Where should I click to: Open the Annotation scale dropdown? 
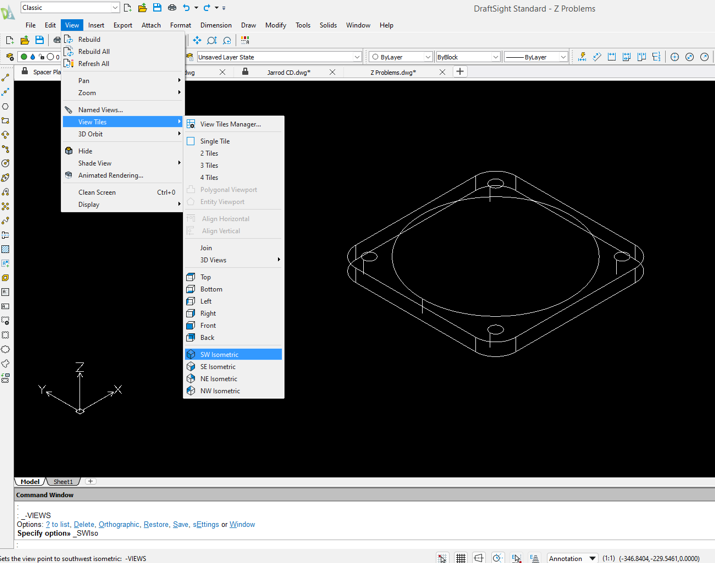coord(592,558)
